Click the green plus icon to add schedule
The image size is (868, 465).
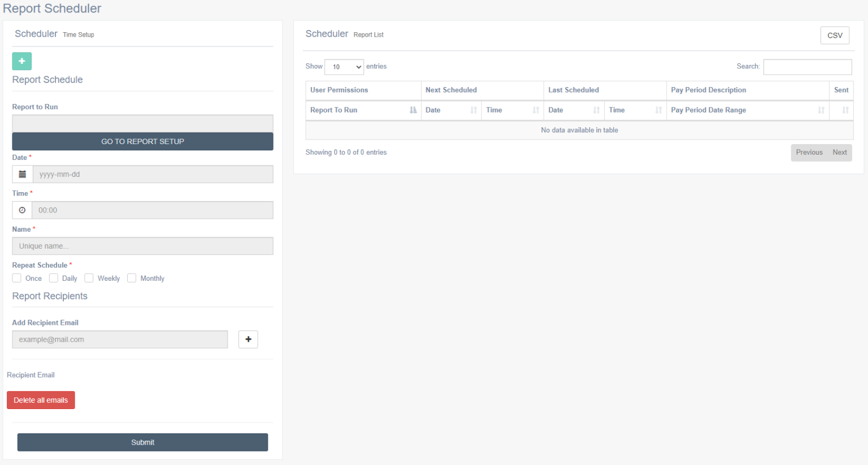21,61
